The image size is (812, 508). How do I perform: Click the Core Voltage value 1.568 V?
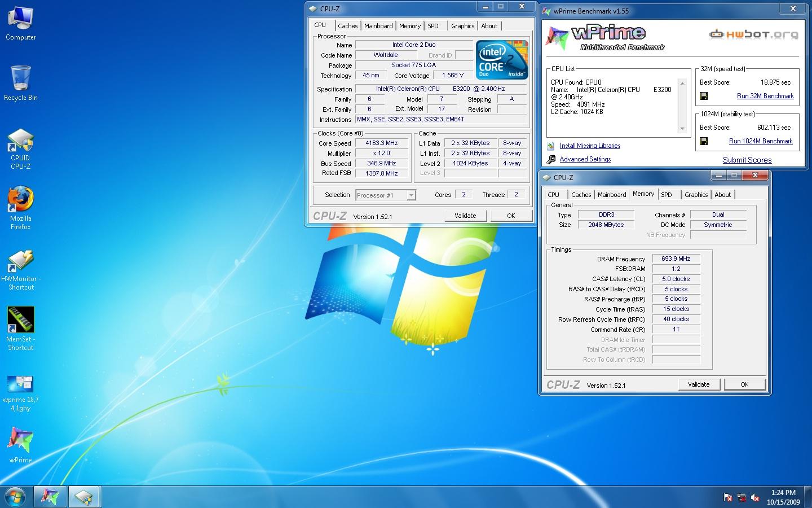pos(453,76)
